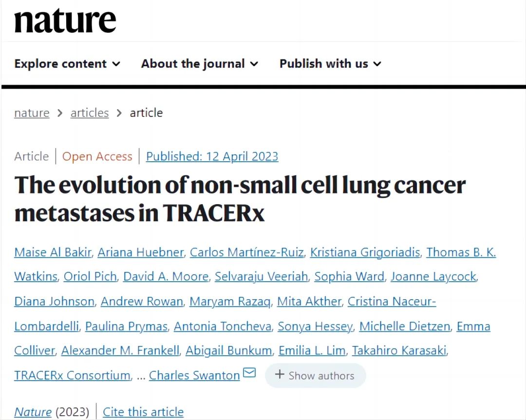Open the Nature journal link in citation
This screenshot has height=420, width=526.
click(33, 412)
